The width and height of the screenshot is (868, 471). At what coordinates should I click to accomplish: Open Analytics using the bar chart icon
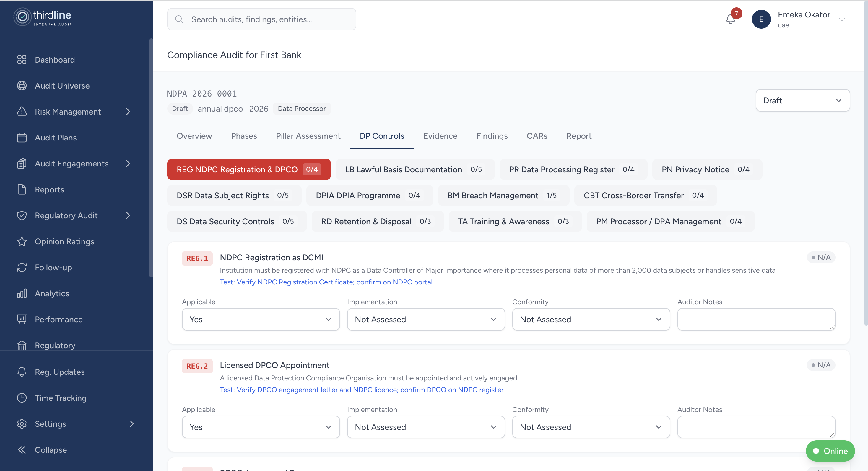[x=22, y=293]
